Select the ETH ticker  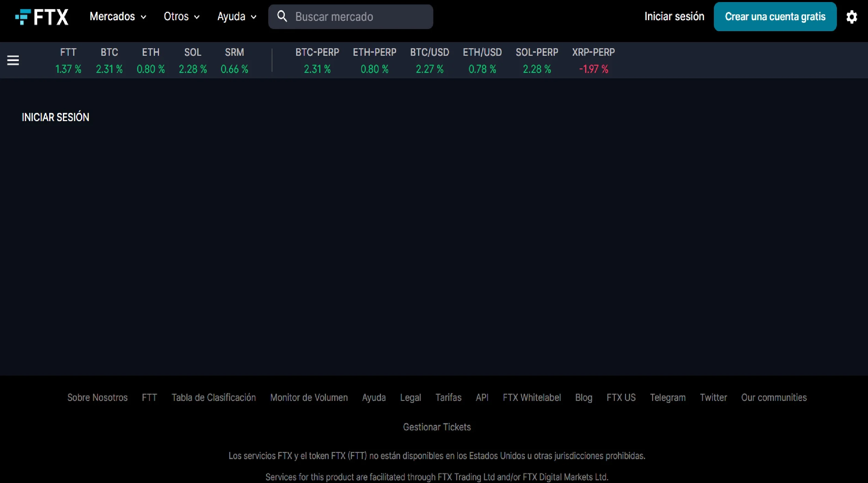coord(151,61)
